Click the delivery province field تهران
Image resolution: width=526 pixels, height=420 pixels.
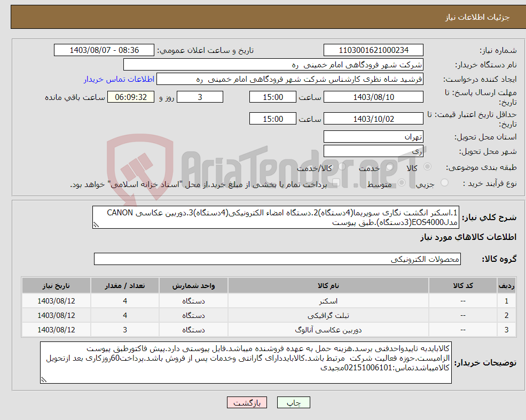[x=373, y=137]
